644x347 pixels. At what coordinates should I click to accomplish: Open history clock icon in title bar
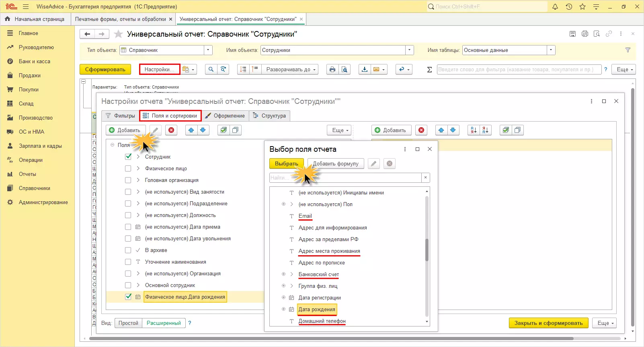pos(569,7)
